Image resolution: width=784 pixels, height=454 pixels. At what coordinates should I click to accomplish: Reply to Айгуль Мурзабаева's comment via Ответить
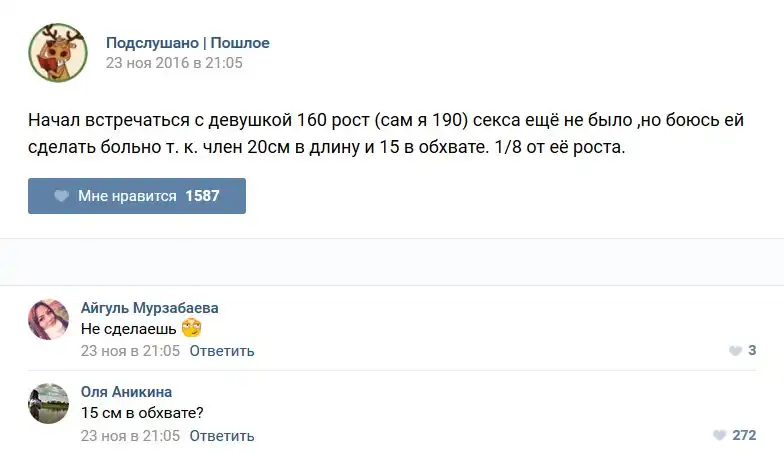point(221,351)
